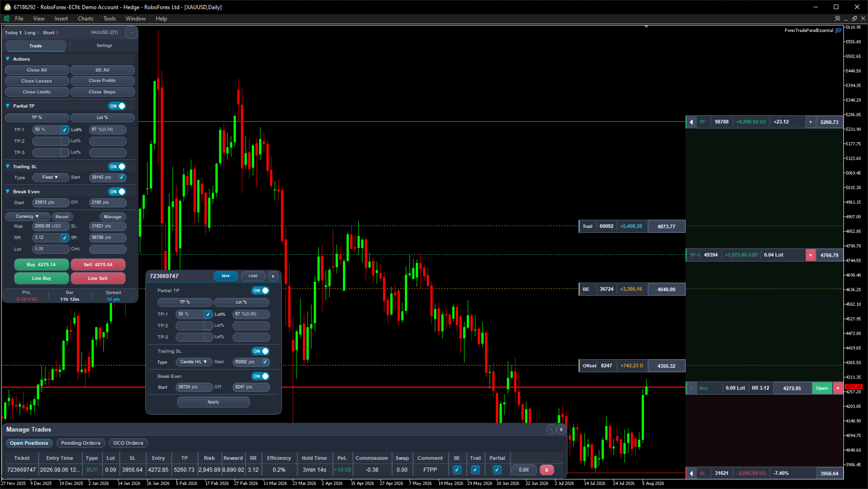Screen dimensions: 868x489
Task: Collapse the SL line label arrow
Action: (x=691, y=473)
